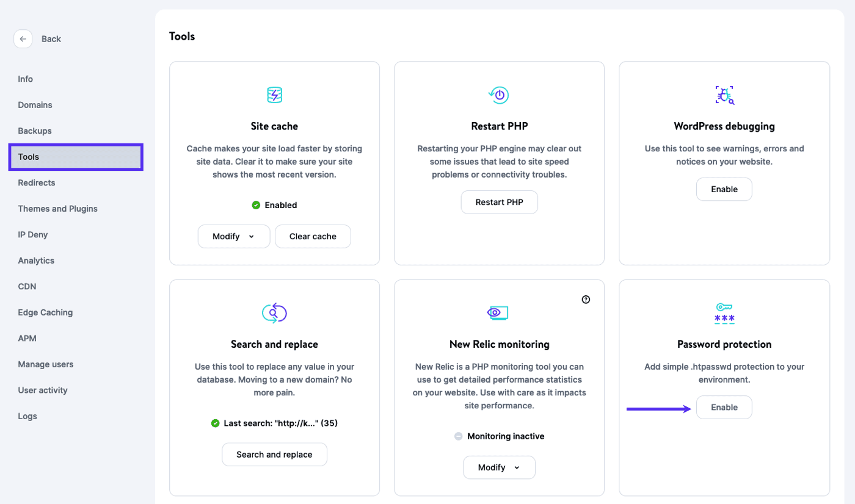Screen dimensions: 855x504
Task: Click the Search and replace button
Action: click(274, 455)
